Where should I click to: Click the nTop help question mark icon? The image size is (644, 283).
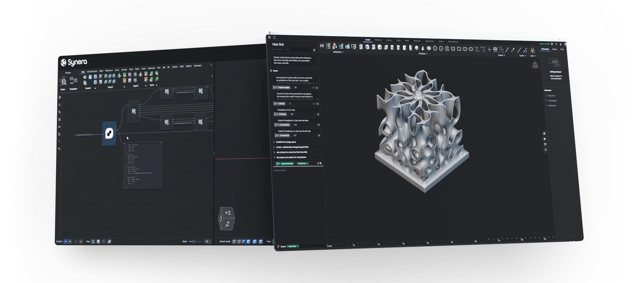point(556,44)
